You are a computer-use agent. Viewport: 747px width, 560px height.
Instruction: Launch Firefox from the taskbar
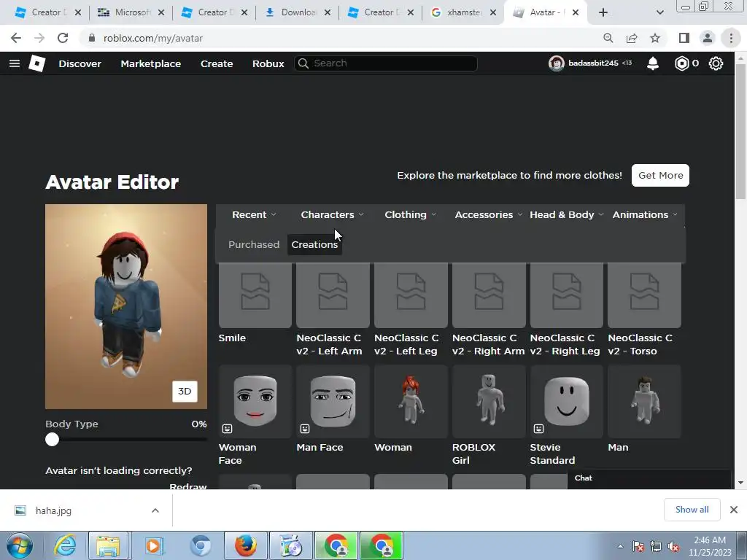(x=246, y=545)
